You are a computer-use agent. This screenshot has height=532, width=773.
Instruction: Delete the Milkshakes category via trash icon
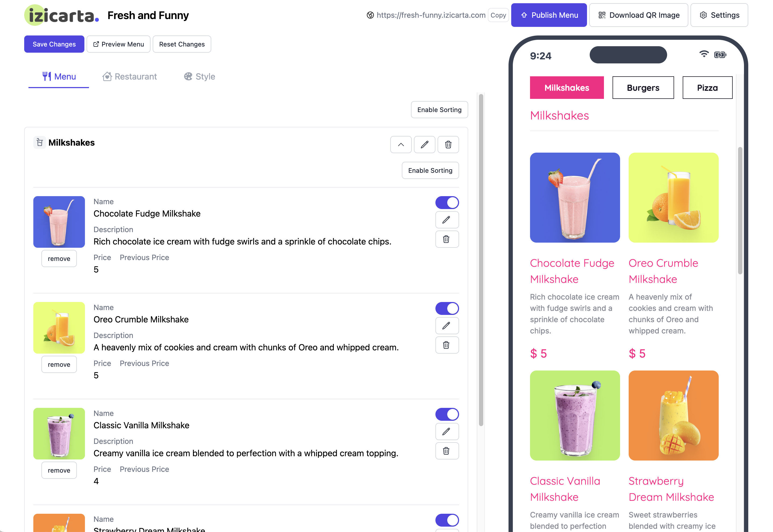tap(448, 145)
